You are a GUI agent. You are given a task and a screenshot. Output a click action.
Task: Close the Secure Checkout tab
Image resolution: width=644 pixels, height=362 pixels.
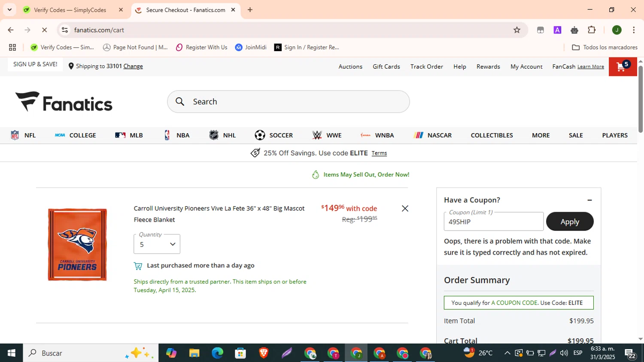(233, 10)
